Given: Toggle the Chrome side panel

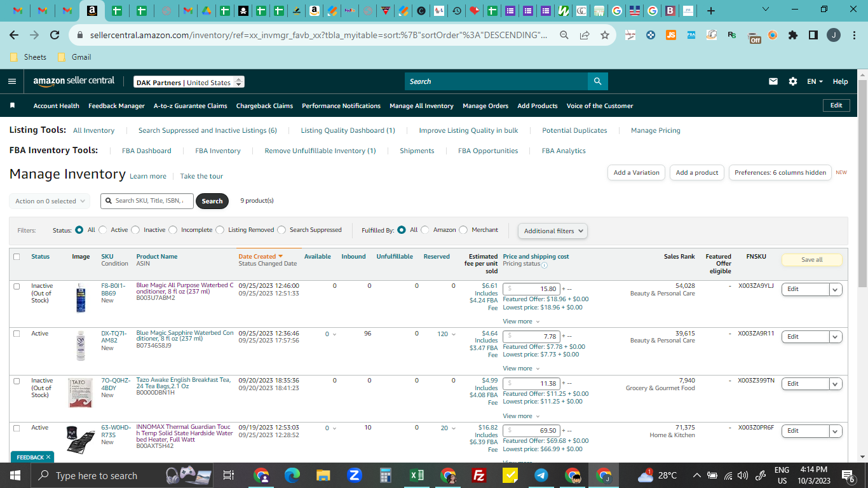Looking at the screenshot, I should (x=813, y=35).
